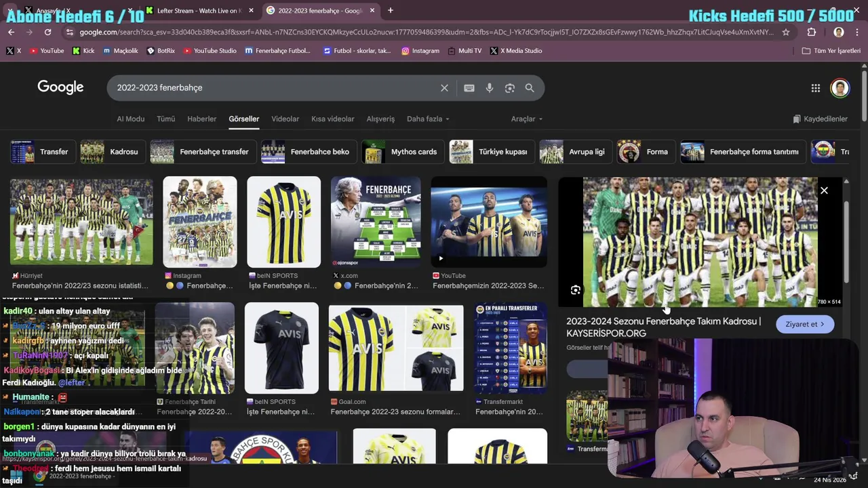Open the Google account avatar
This screenshot has width=868, height=488.
pyautogui.click(x=840, y=87)
